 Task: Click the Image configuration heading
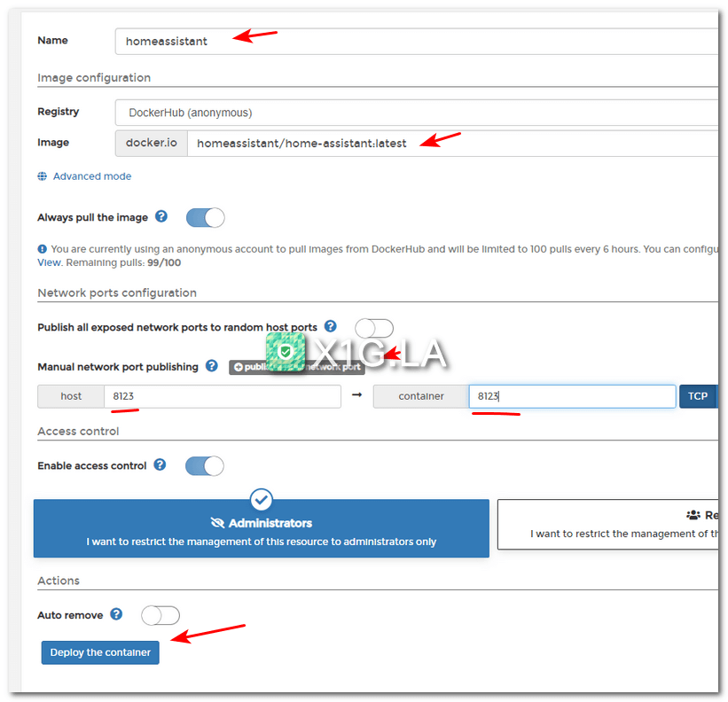(x=94, y=77)
